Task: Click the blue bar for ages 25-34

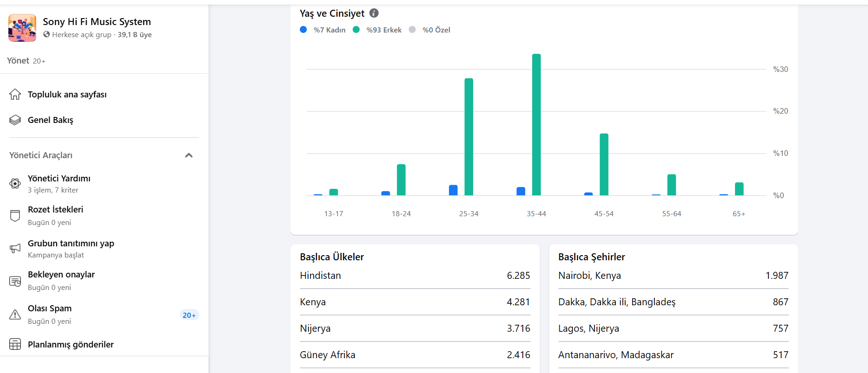Action: [453, 190]
